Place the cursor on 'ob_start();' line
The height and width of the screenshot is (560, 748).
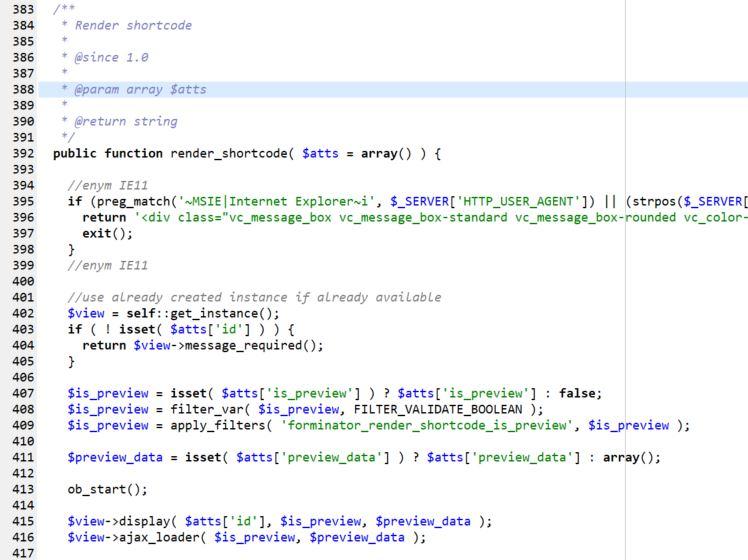(x=107, y=489)
